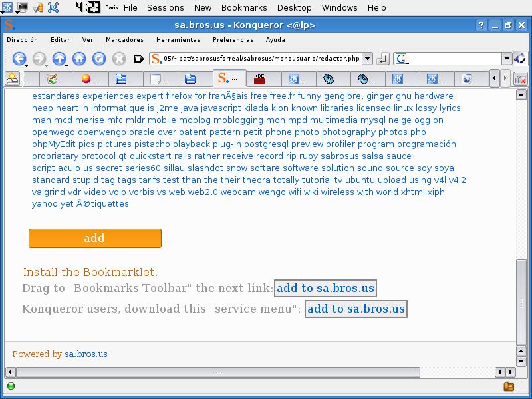
Task: Click the KDE throbber gear icon
Action: click(520, 59)
